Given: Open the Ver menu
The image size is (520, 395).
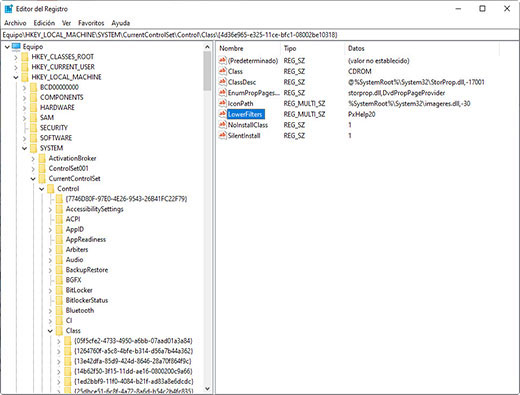Looking at the screenshot, I should click(x=66, y=23).
